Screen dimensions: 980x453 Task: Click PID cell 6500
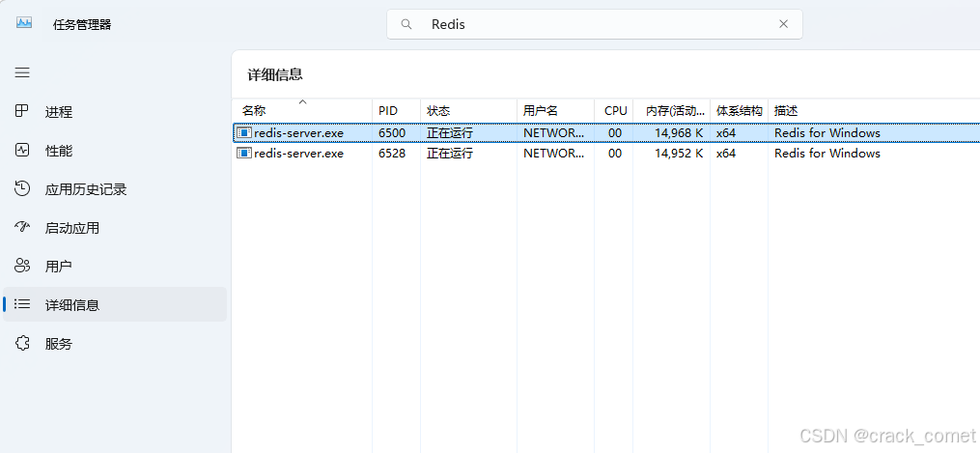click(392, 132)
